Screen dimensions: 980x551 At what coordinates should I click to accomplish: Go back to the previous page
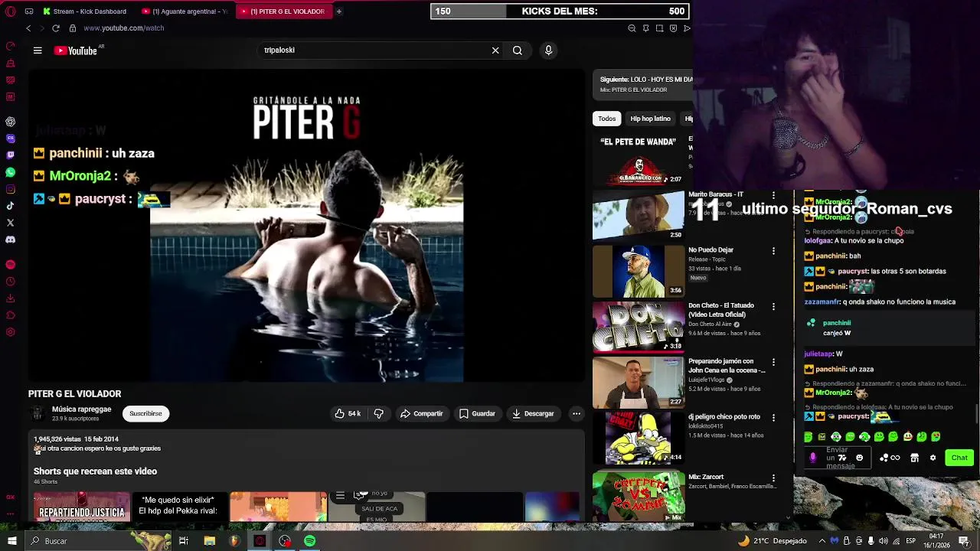(x=28, y=28)
